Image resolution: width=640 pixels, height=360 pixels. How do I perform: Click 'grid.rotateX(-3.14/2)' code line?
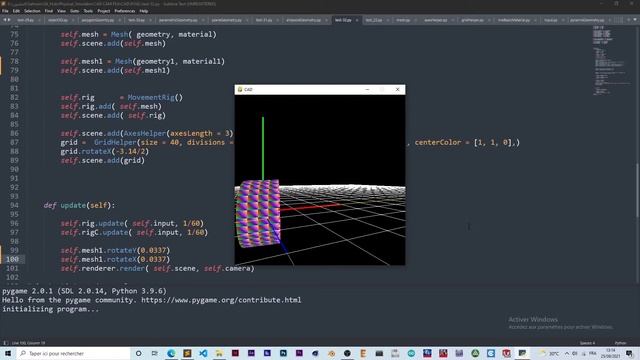[104, 151]
